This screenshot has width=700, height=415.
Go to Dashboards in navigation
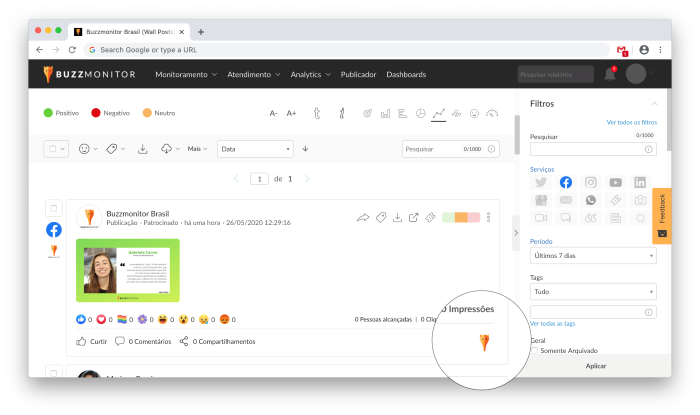coord(406,74)
